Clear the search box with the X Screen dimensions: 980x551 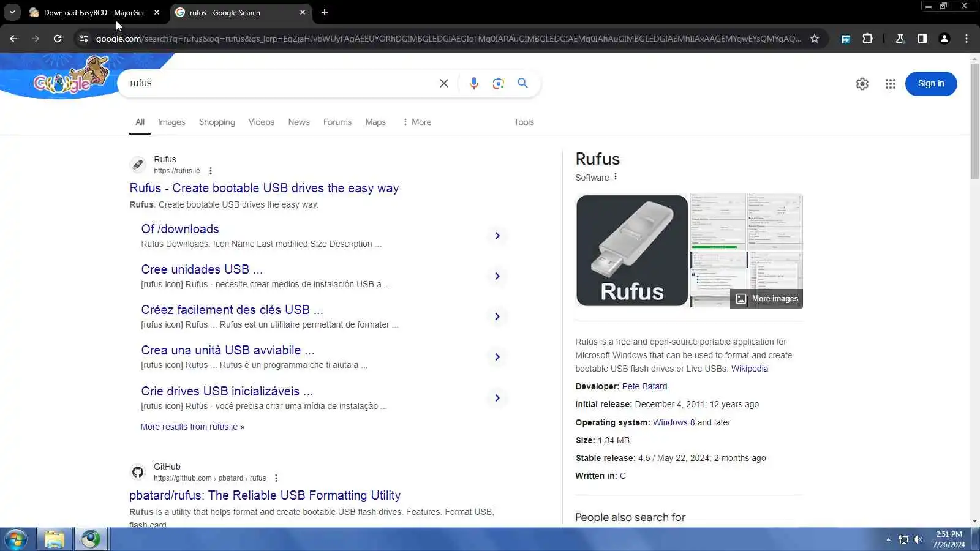click(x=444, y=83)
